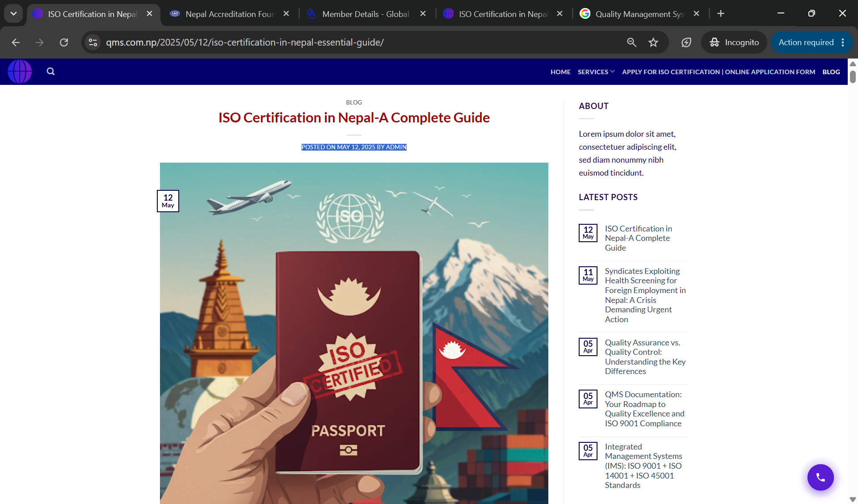
Task: Reload the current page
Action: coord(64,42)
